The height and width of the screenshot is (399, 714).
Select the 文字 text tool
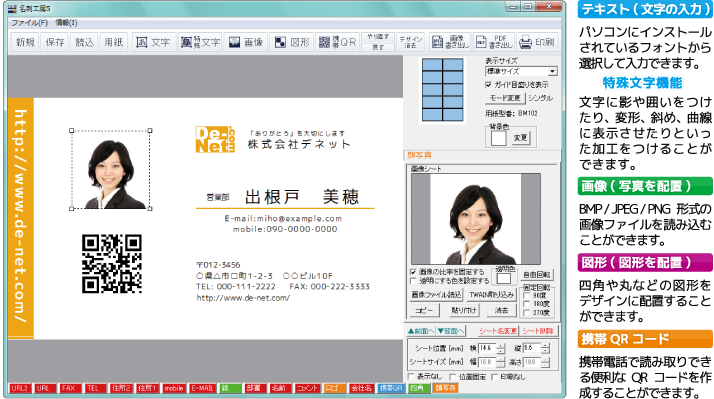(x=153, y=42)
